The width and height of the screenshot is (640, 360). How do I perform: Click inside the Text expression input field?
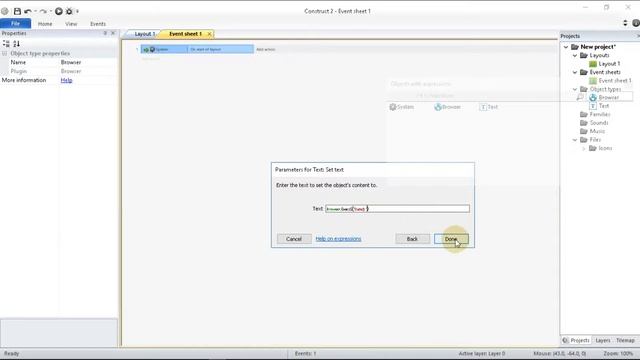tap(397, 209)
